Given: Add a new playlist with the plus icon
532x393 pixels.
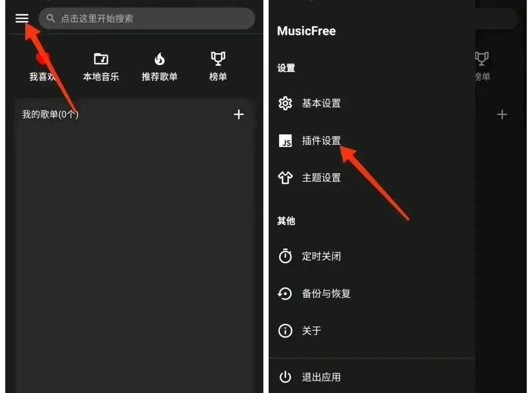Looking at the screenshot, I should point(239,114).
